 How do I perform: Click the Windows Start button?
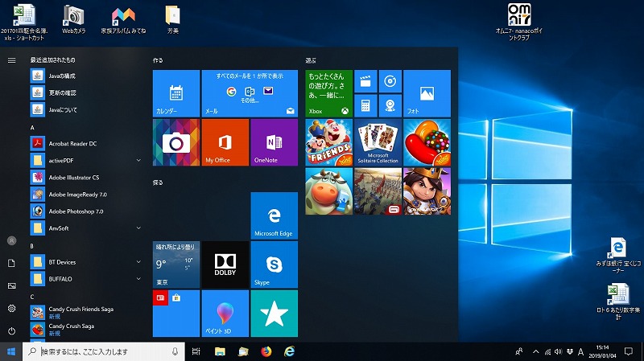(x=11, y=351)
